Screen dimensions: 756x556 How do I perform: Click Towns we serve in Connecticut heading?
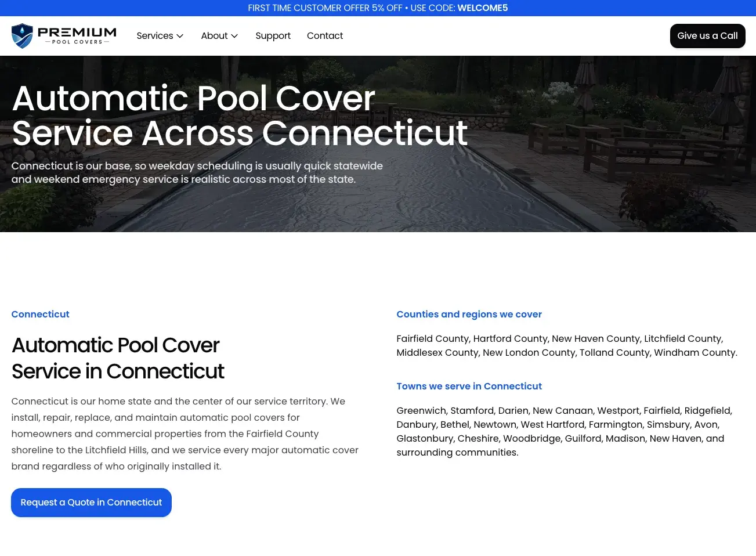tap(469, 386)
